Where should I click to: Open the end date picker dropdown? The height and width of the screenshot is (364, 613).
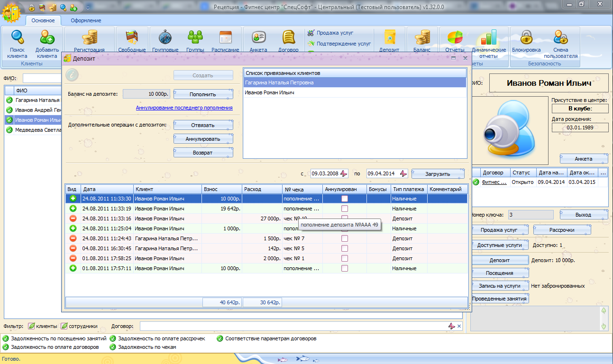click(403, 173)
